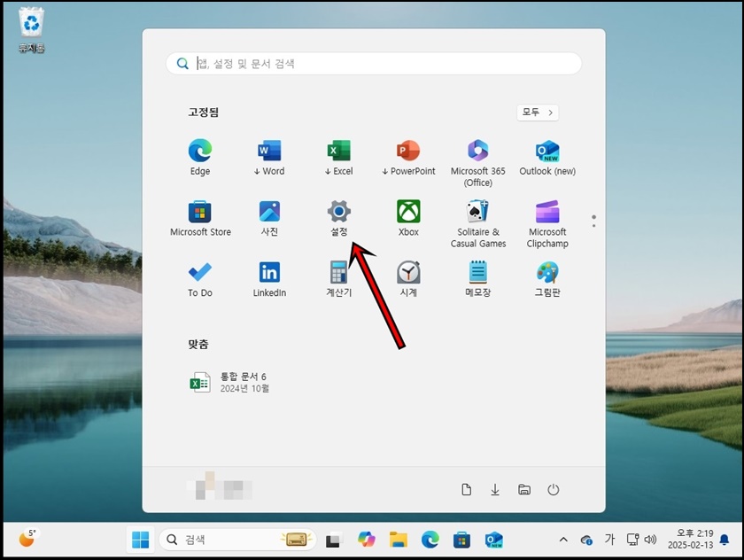Image resolution: width=744 pixels, height=560 pixels.
Task: Open the Documents folder shortcut icon
Action: (466, 489)
